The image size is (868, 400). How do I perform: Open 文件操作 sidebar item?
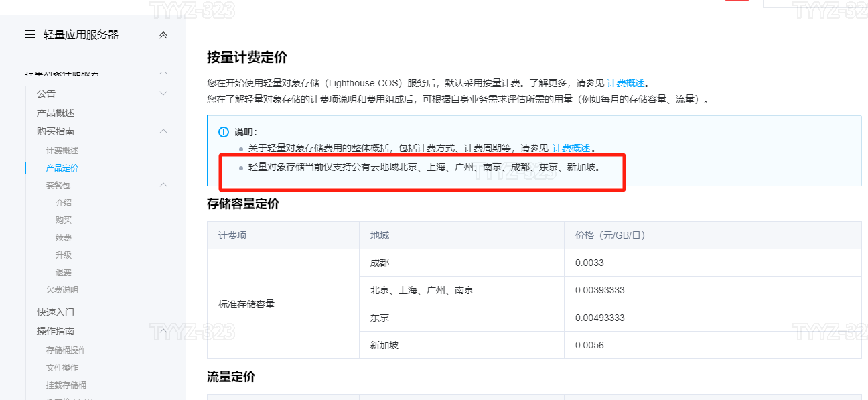click(x=62, y=367)
